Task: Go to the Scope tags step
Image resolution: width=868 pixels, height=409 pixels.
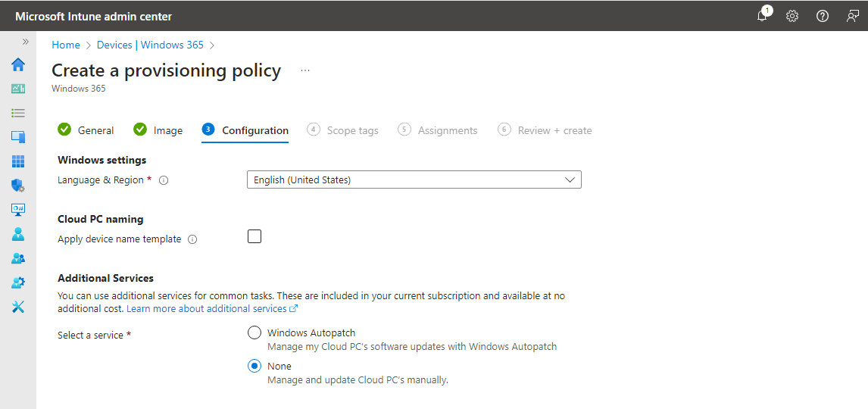Action: (342, 130)
